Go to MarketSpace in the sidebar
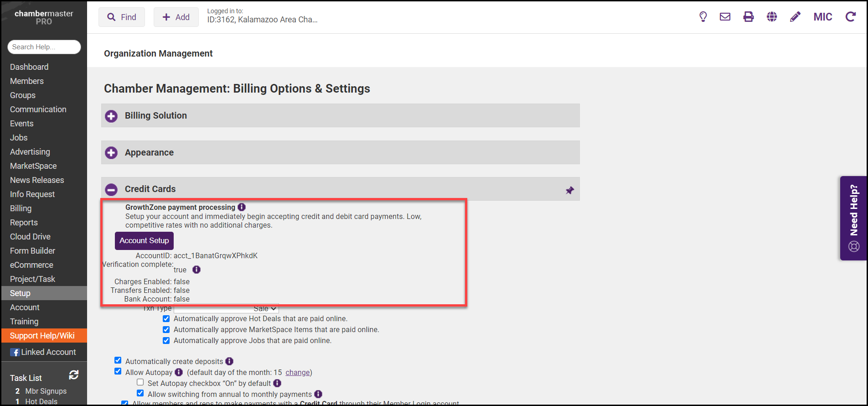Viewport: 868px width, 406px height. [x=33, y=166]
